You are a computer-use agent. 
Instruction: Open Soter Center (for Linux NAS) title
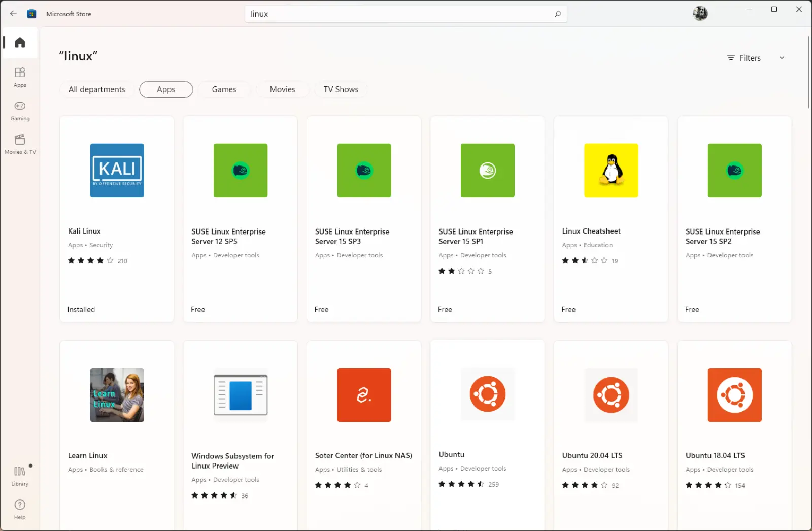click(363, 455)
